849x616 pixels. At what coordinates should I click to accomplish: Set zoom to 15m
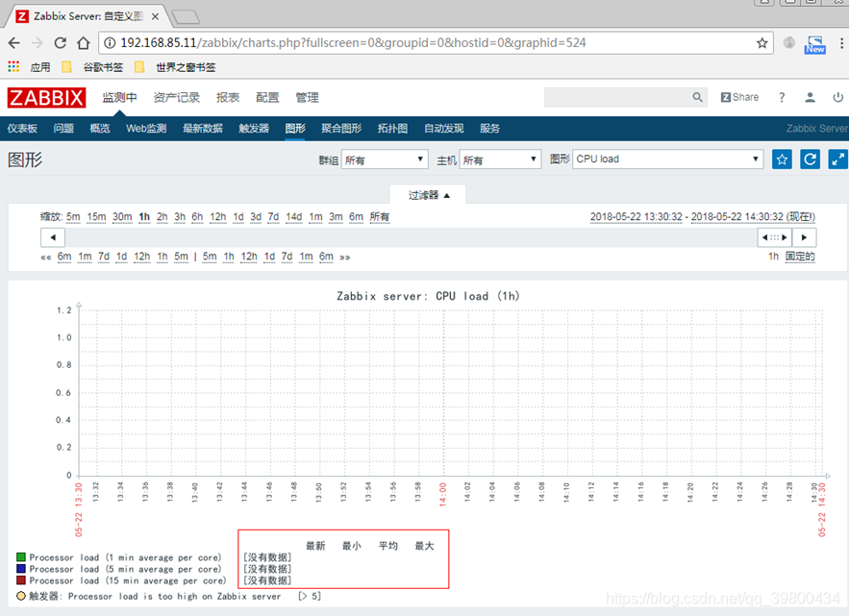tap(96, 217)
